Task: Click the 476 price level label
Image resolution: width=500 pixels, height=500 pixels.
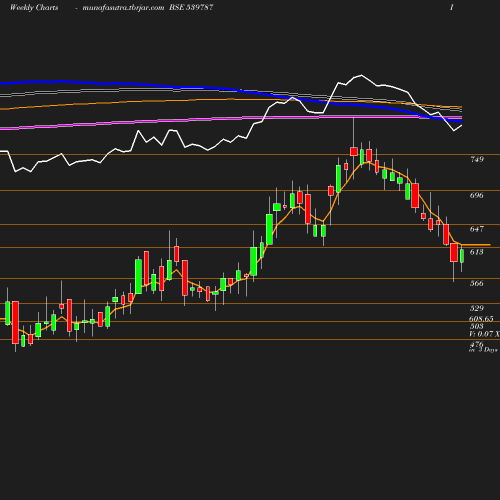Action: (x=477, y=344)
